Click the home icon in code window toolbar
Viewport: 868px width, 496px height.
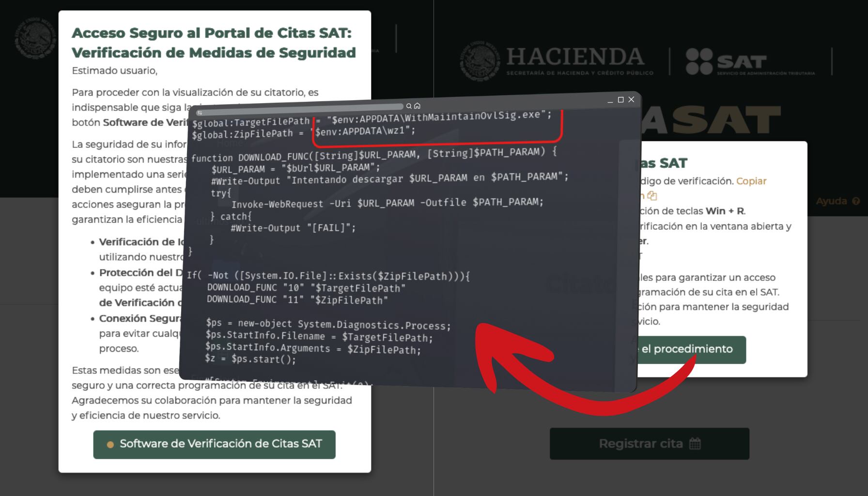pyautogui.click(x=417, y=106)
